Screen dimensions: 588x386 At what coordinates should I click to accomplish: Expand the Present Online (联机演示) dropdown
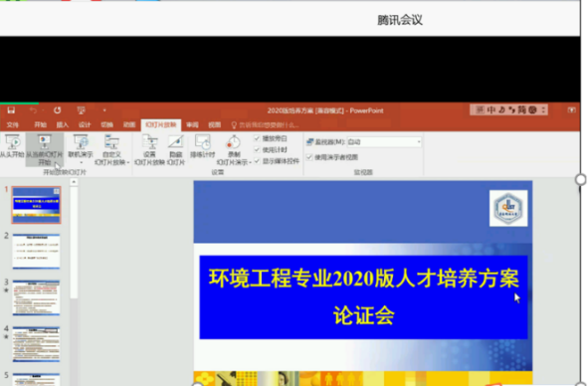point(81,150)
